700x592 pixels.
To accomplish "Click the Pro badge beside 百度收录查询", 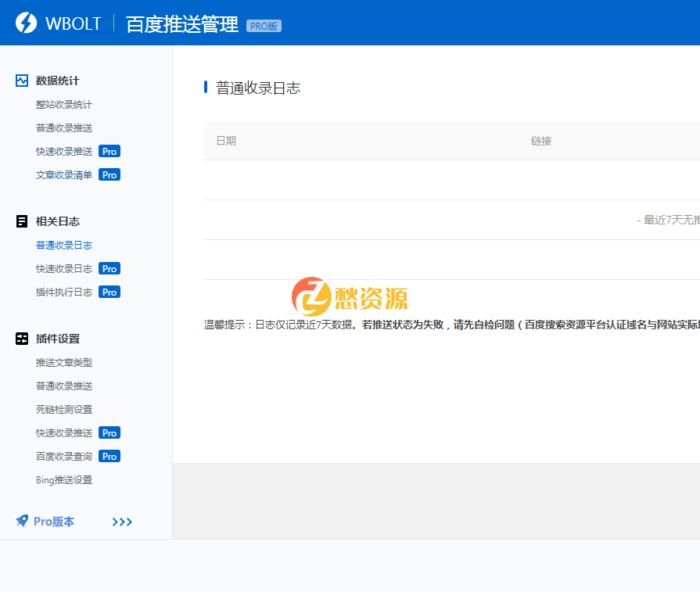I will pyautogui.click(x=109, y=456).
